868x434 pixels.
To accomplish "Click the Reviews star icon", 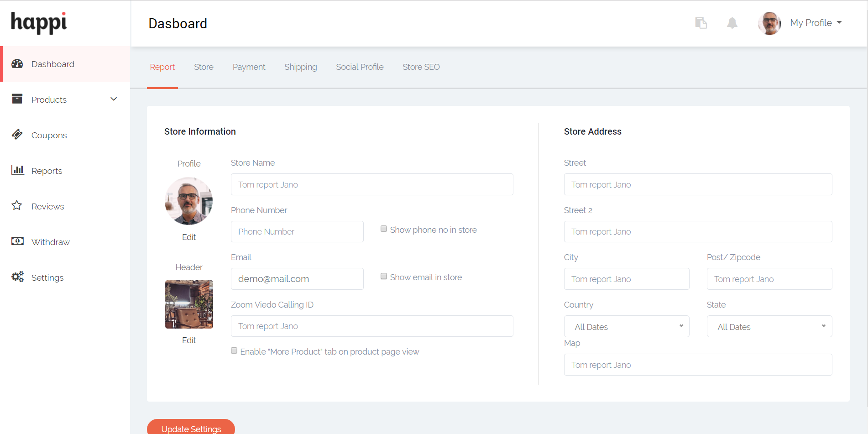I will 17,205.
